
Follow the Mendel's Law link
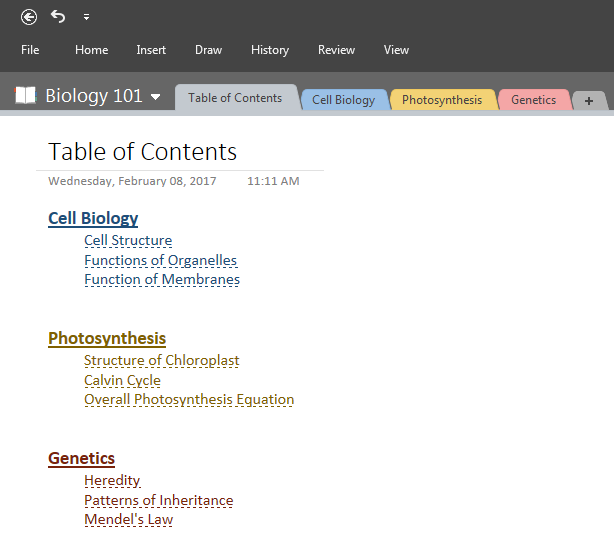(128, 519)
